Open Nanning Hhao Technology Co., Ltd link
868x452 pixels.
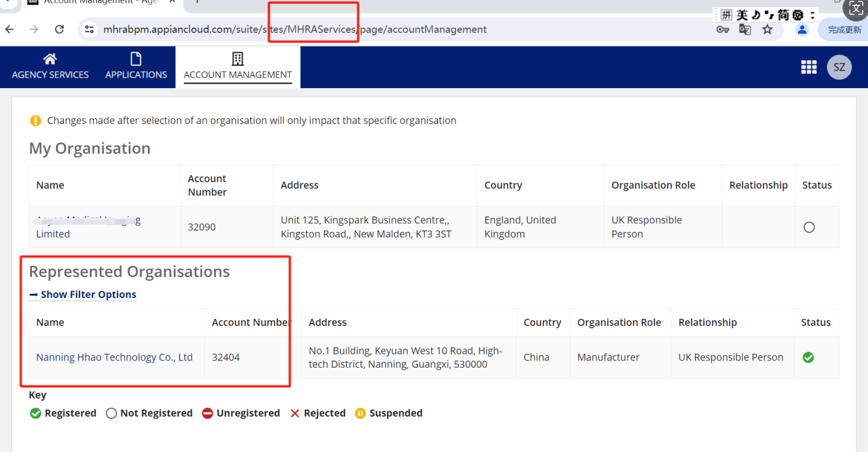pos(114,357)
